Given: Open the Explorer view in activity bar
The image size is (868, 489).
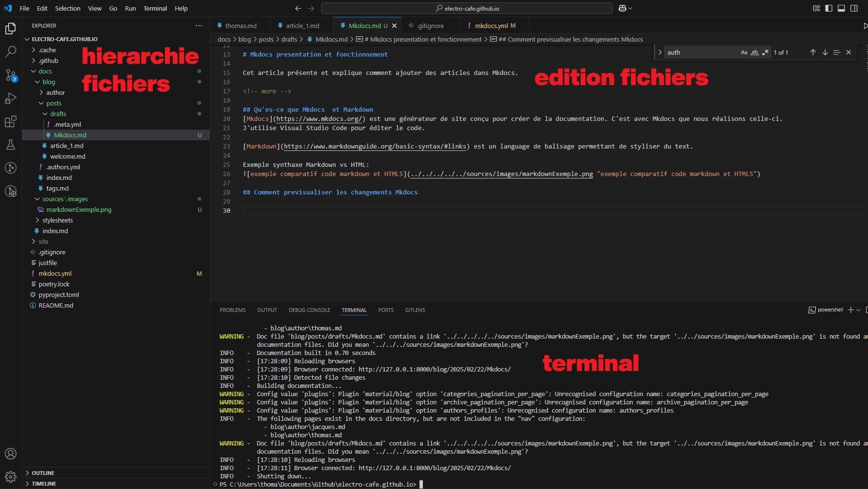Looking at the screenshot, I should 11,29.
